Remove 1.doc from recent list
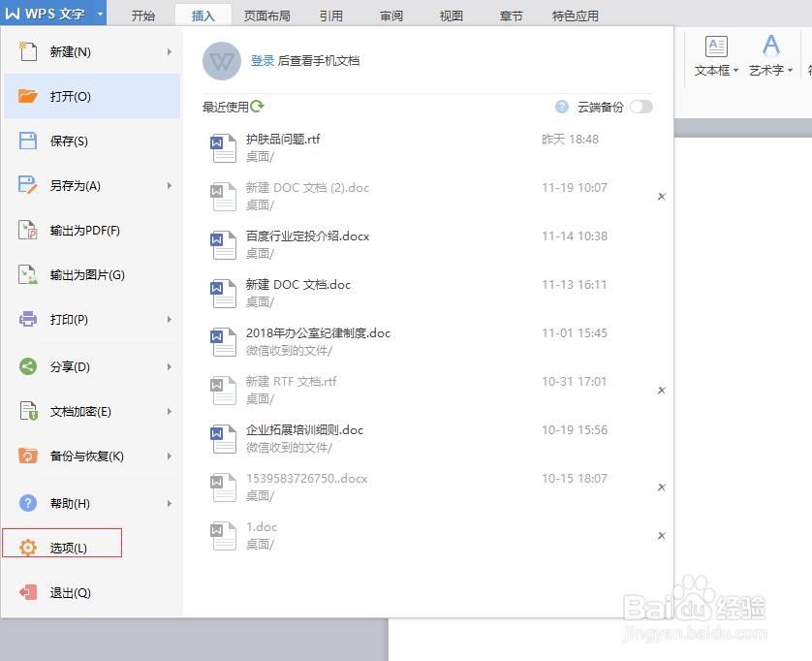The width and height of the screenshot is (812, 661). pos(661,536)
